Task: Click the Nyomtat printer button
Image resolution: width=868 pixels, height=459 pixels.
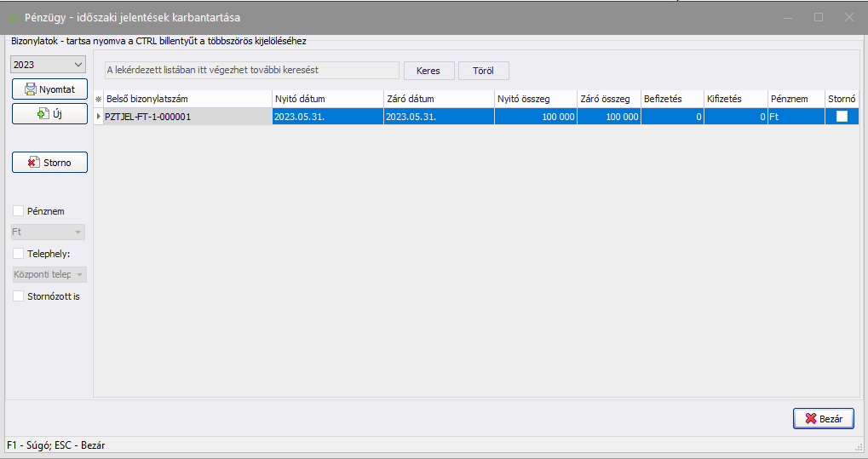Action: 49,89
